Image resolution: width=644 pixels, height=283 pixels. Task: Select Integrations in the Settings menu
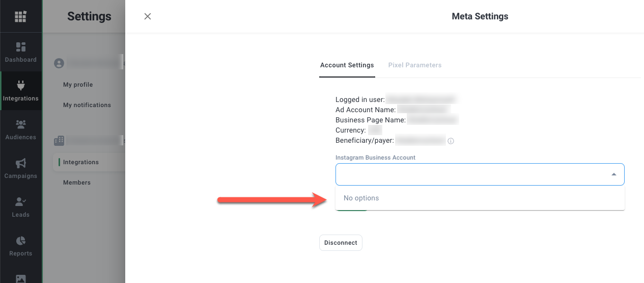[x=80, y=162]
